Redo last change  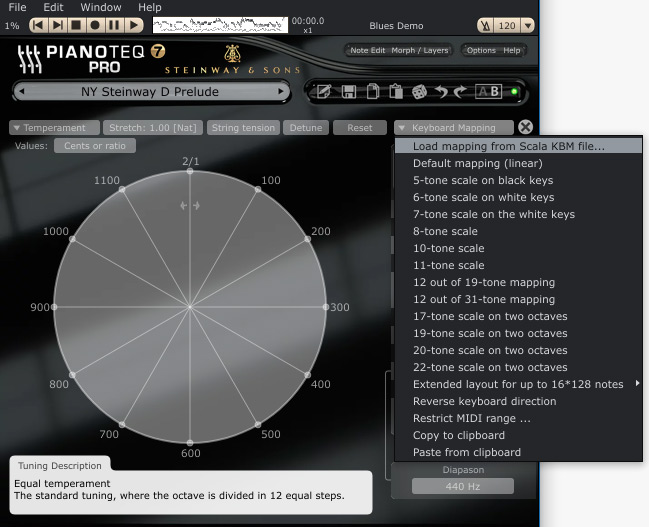pos(460,91)
